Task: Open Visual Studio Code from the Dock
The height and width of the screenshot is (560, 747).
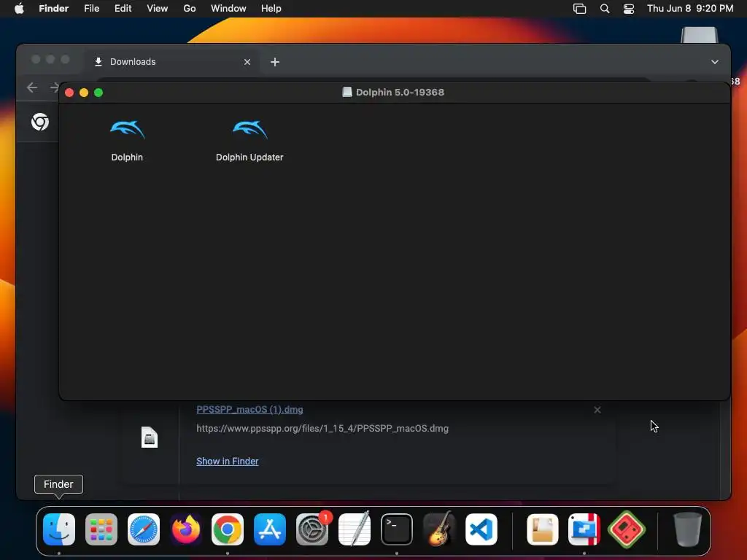Action: [x=481, y=529]
